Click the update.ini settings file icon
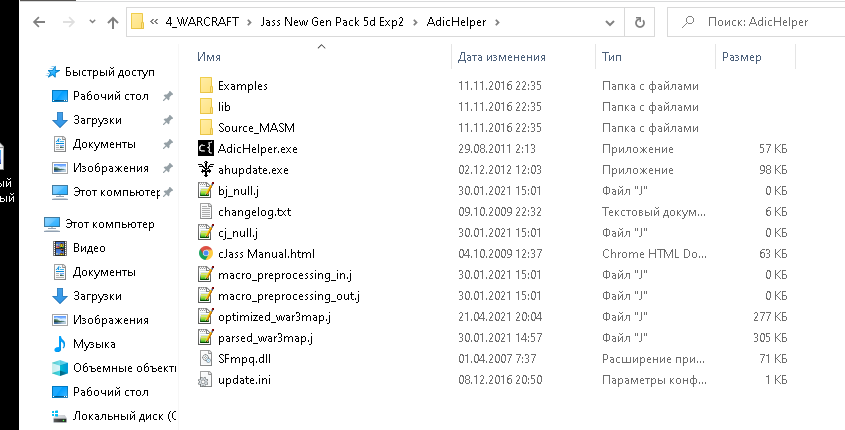This screenshot has width=845, height=430. click(206, 380)
